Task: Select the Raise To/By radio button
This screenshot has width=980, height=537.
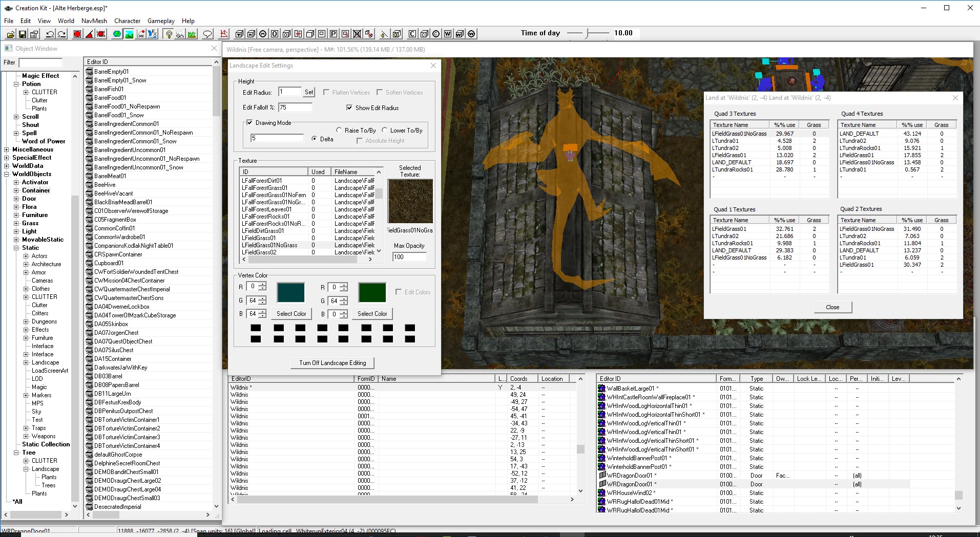Action: click(339, 131)
